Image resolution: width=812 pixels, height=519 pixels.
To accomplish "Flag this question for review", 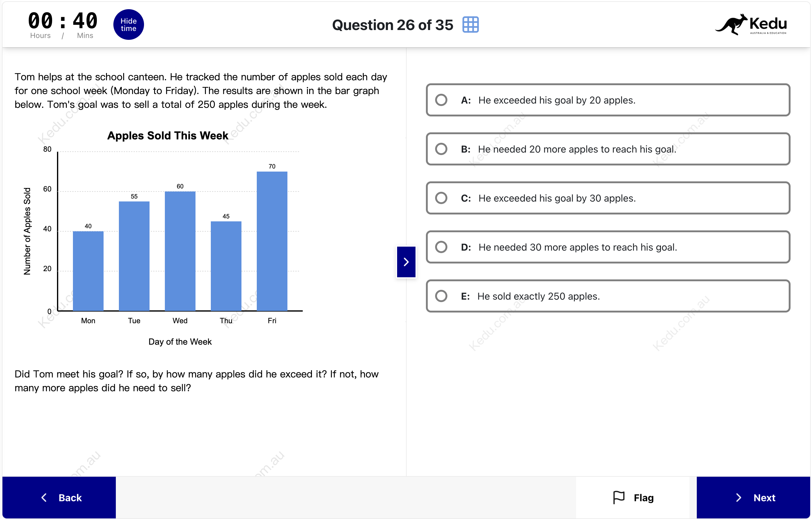I will (x=633, y=498).
